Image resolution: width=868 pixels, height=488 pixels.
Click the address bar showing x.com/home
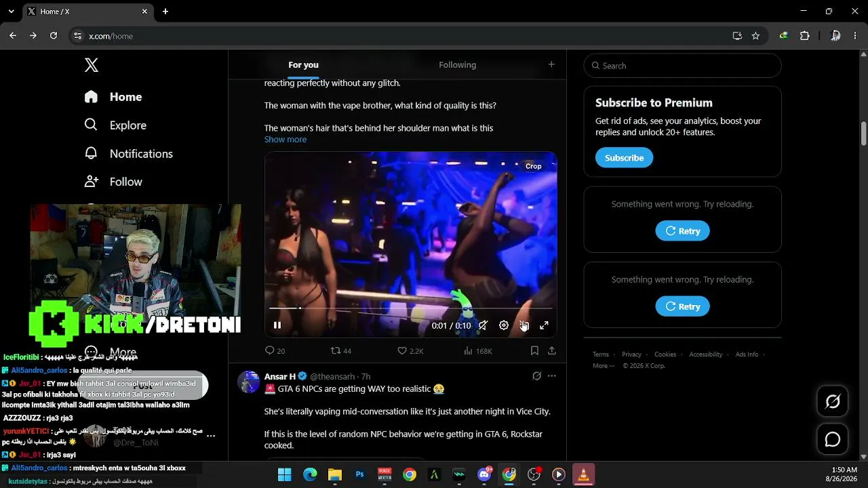[x=407, y=36]
